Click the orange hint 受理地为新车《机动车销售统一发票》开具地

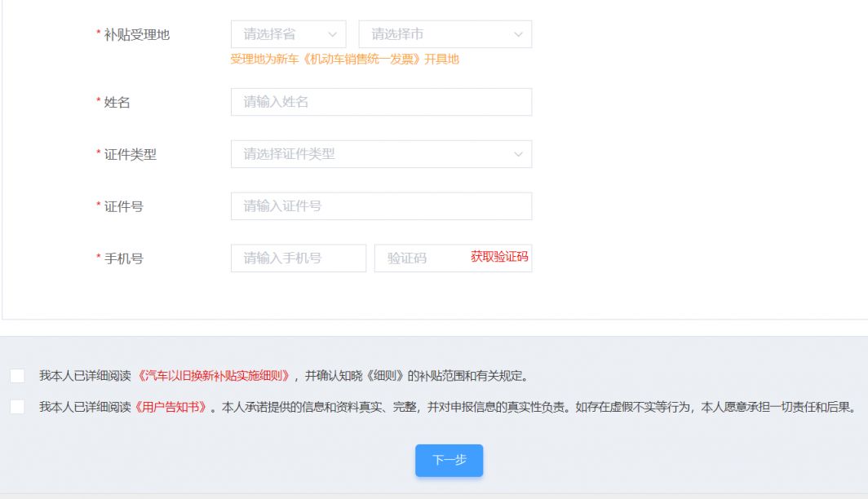click(x=345, y=60)
